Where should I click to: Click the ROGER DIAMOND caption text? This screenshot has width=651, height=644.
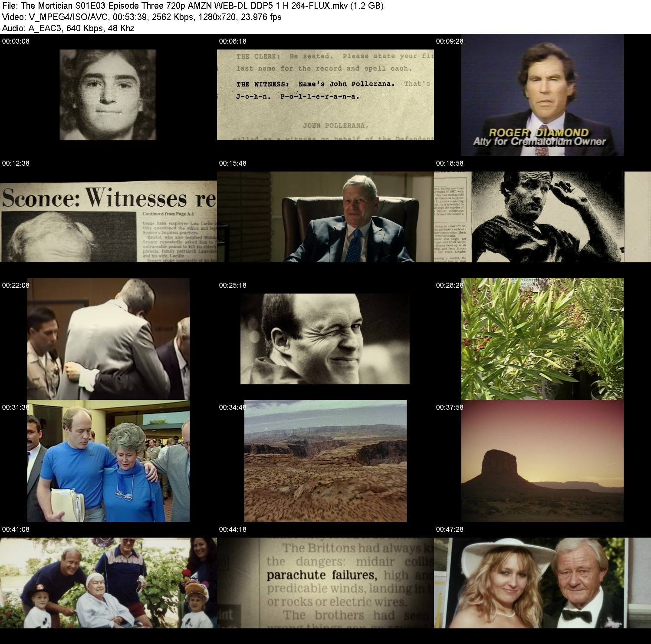click(x=539, y=132)
